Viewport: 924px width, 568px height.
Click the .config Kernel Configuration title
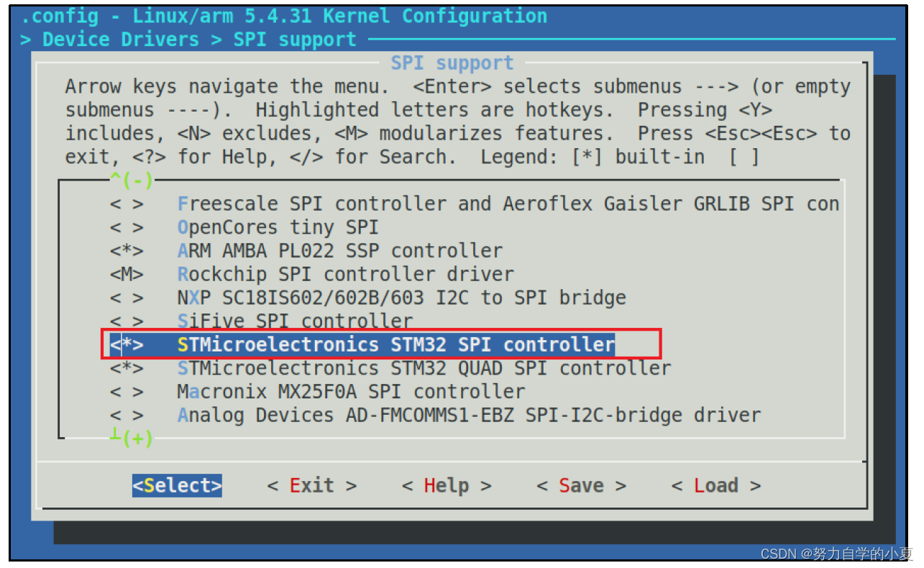(x=284, y=16)
